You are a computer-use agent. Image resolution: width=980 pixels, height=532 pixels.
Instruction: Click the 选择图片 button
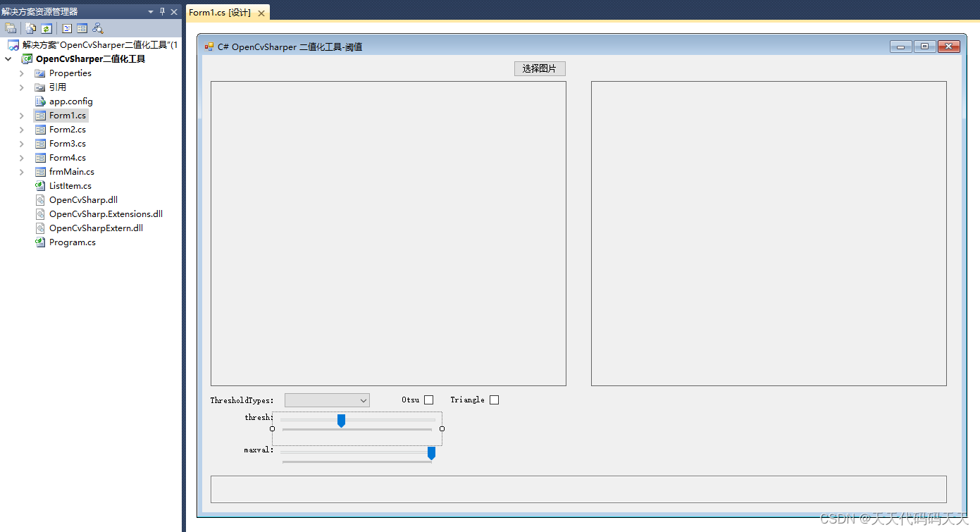coord(540,68)
